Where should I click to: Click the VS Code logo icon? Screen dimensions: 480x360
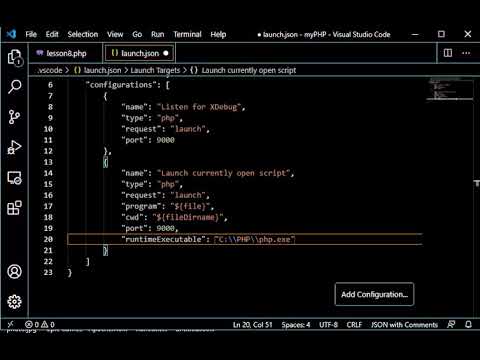coord(11,34)
